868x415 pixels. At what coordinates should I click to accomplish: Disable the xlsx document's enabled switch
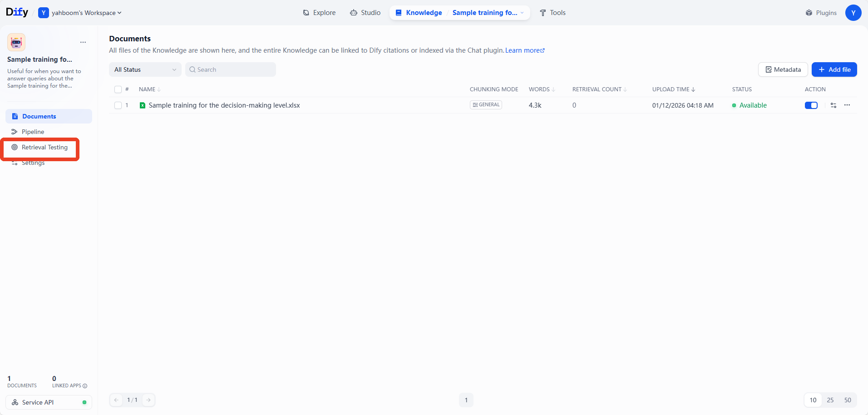pos(811,105)
